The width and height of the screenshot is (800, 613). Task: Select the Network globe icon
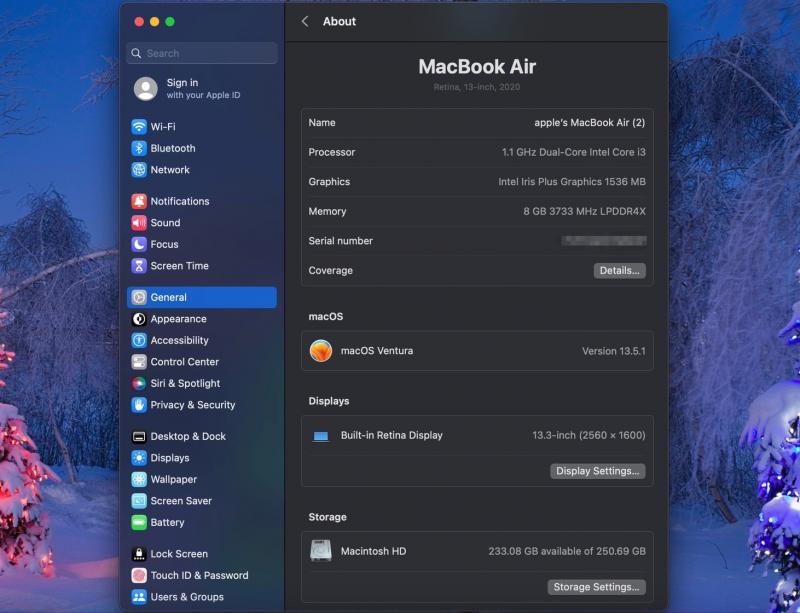click(x=139, y=169)
